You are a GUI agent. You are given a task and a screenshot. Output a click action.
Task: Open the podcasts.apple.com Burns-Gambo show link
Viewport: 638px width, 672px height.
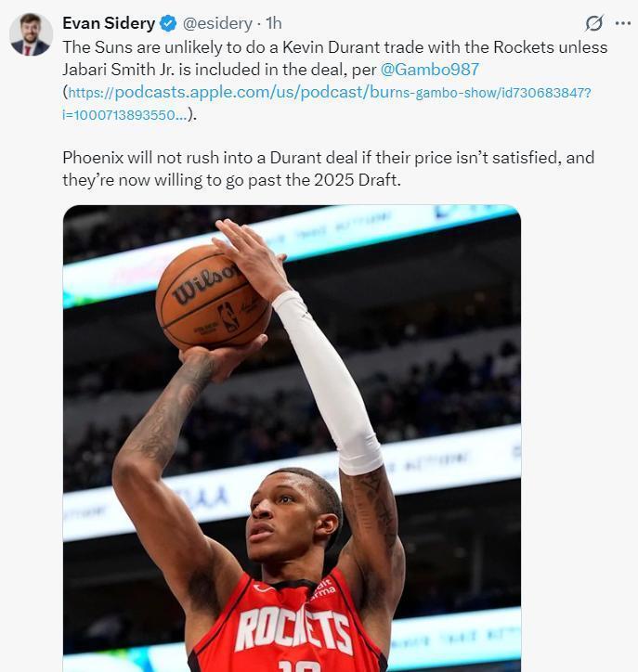coord(330,92)
